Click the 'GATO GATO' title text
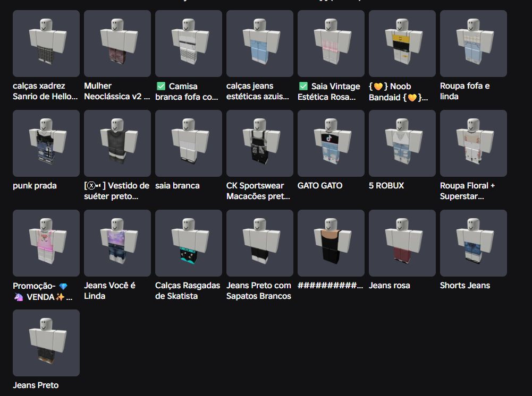 click(x=320, y=186)
